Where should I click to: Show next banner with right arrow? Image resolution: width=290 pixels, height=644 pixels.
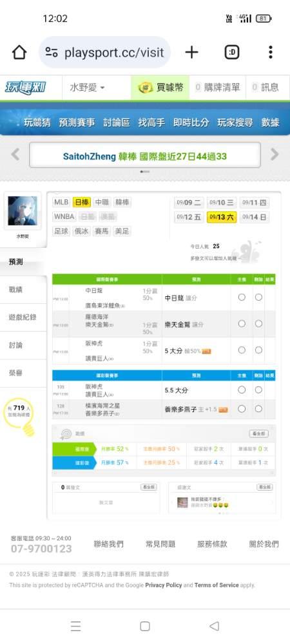click(275, 155)
